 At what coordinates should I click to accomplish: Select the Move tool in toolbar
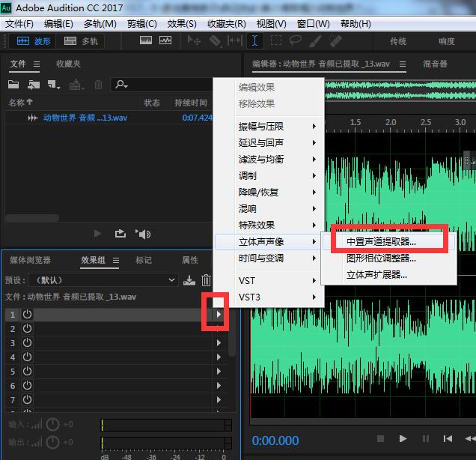pyautogui.click(x=194, y=40)
